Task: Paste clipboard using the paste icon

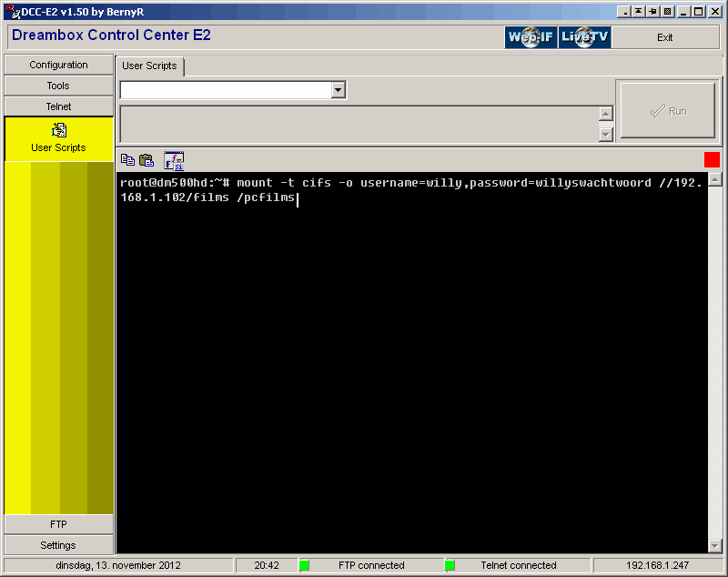Action: (x=147, y=160)
